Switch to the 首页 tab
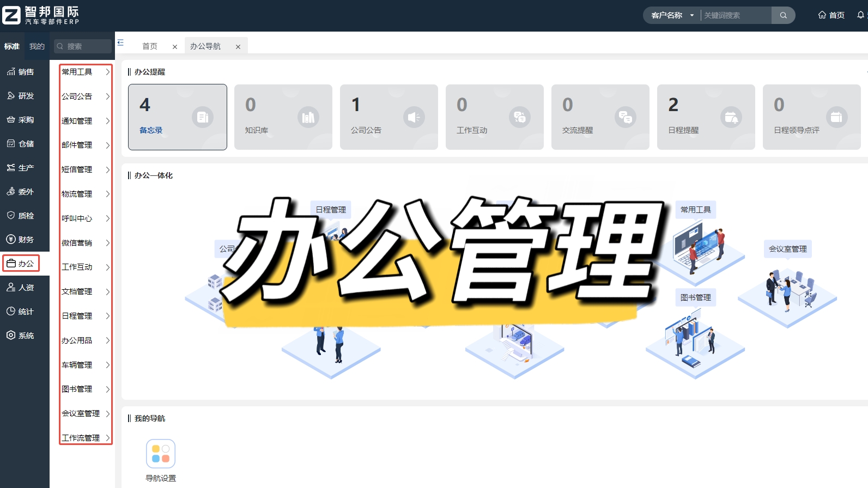This screenshot has width=868, height=488. (150, 46)
